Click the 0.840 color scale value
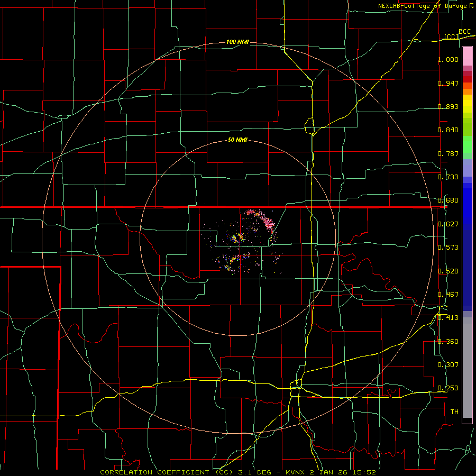This screenshot has width=476, height=476. [448, 130]
